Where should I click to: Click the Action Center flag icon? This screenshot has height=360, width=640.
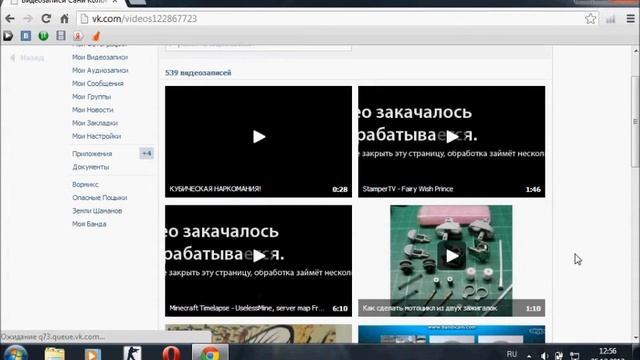[574, 356]
